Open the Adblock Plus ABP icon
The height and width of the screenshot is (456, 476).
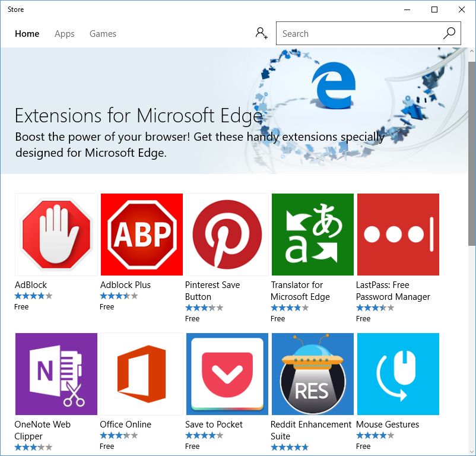point(142,235)
